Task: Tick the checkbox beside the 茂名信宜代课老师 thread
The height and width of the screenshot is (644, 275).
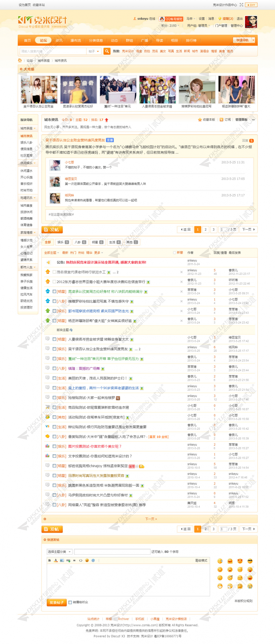Action: click(54, 272)
